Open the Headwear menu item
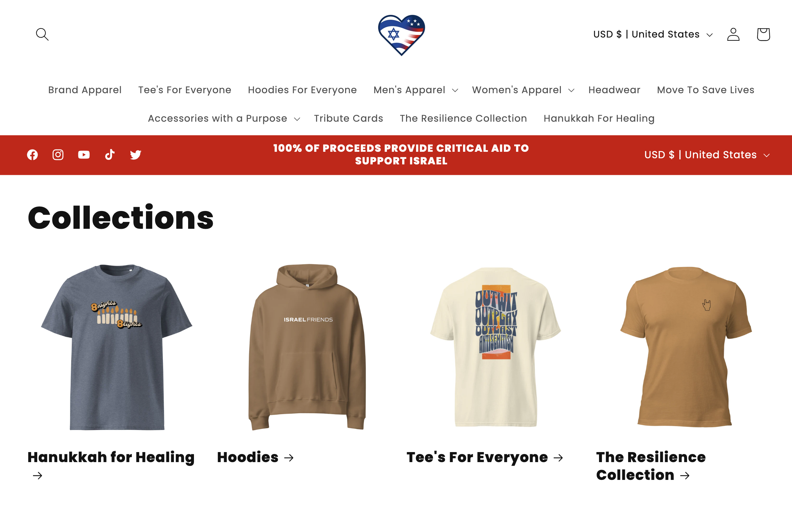 tap(614, 90)
